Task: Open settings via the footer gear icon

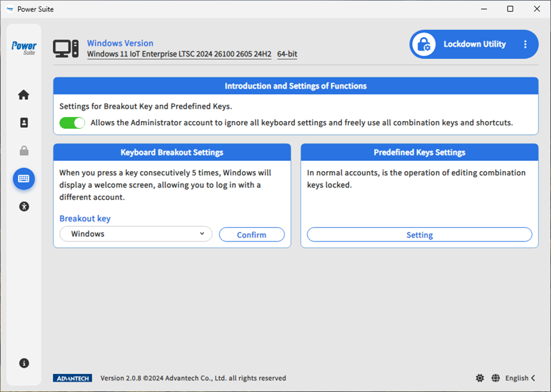Action: (479, 378)
